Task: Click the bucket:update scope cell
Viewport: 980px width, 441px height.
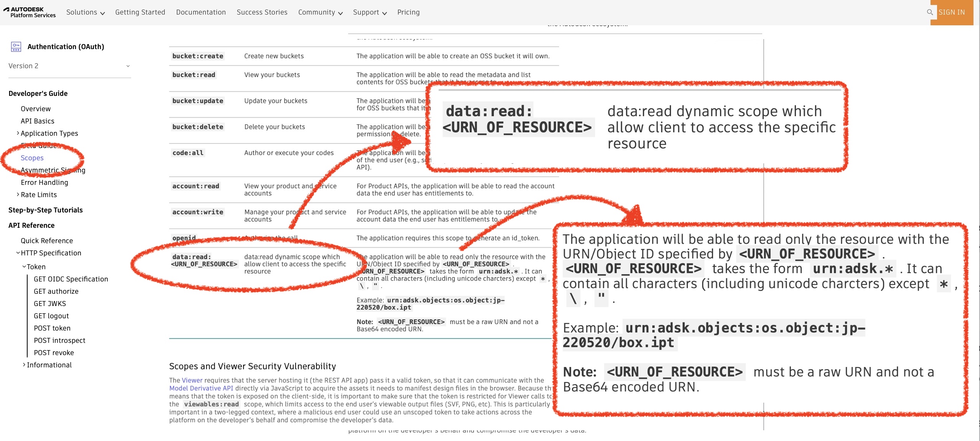Action: pos(198,101)
